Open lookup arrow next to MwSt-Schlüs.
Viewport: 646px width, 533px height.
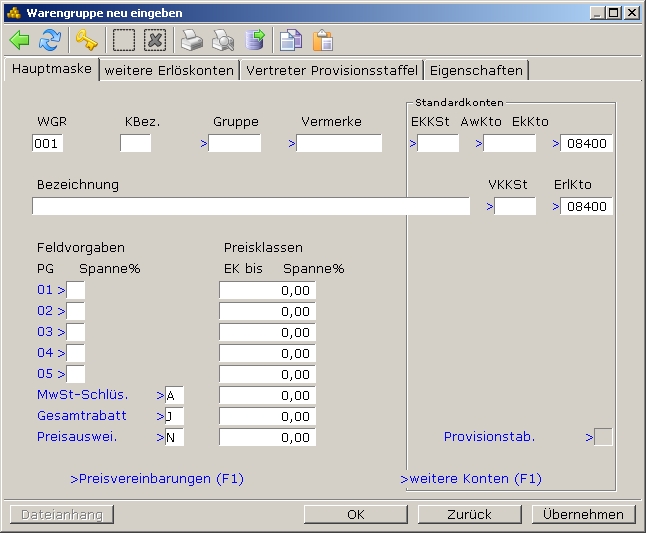pyautogui.click(x=160, y=395)
